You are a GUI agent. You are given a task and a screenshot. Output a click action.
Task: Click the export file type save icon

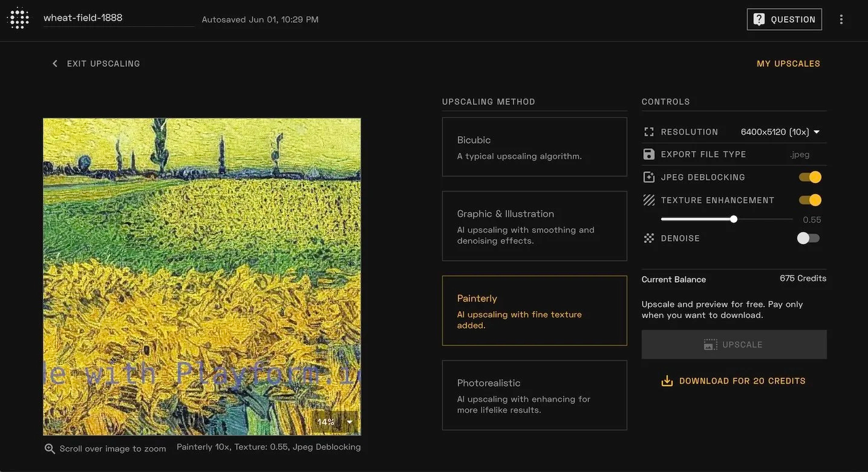pos(649,154)
